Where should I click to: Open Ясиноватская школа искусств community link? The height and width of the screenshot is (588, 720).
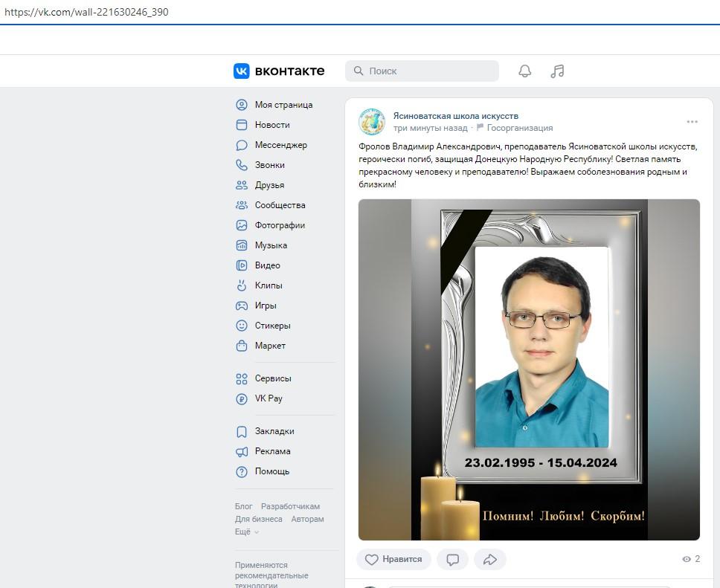[455, 116]
